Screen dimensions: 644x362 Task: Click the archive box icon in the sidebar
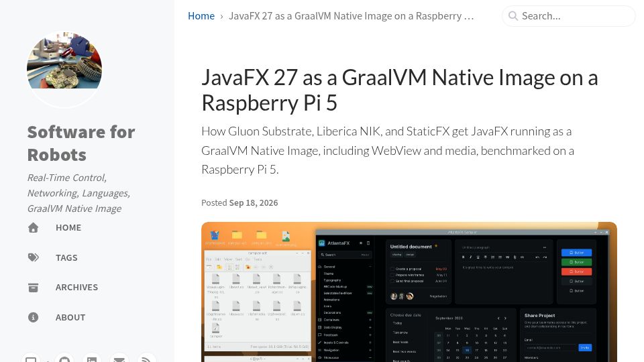point(34,288)
